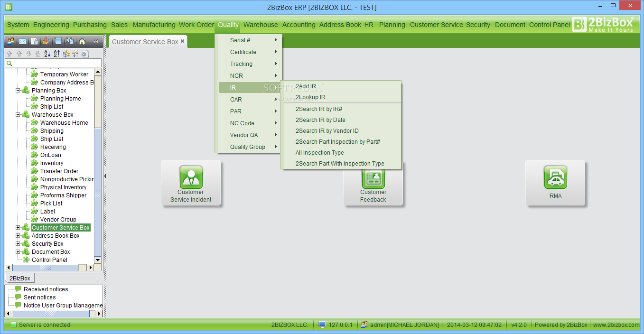The image size is (644, 334).
Task: Click navigation tree horizontal scrollbar right arrow
Action: (91, 268)
